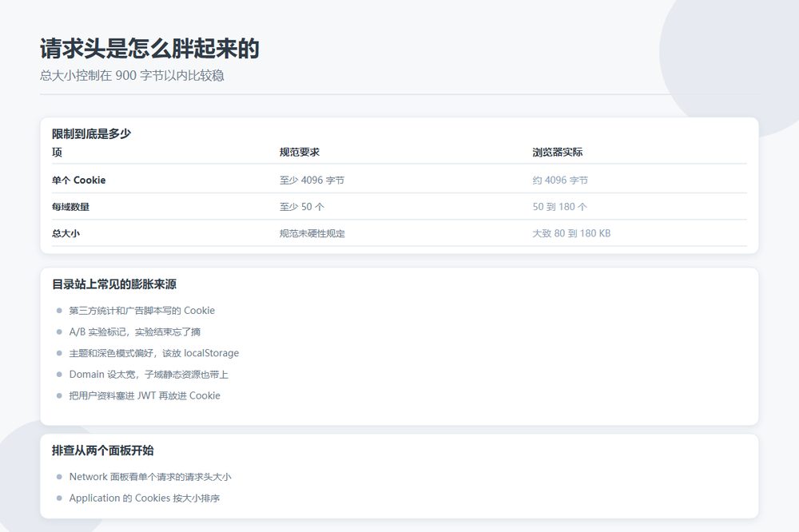
Task: Click the column header 规范要求
Action: click(x=300, y=152)
